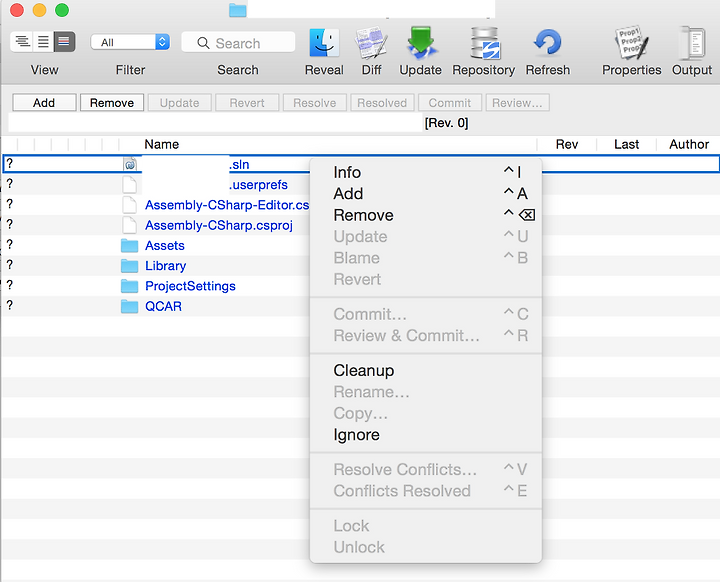This screenshot has height=582, width=720.
Task: Click the Remove button below toolbar
Action: pos(112,102)
